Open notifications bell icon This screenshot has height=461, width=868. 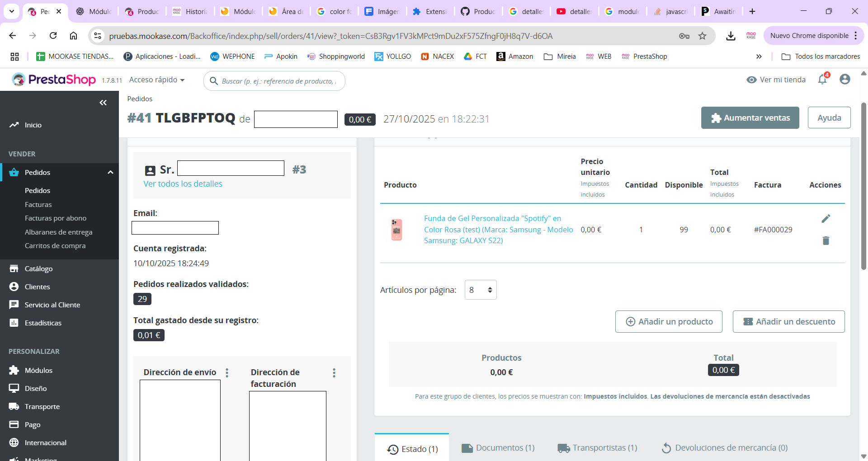pos(823,80)
